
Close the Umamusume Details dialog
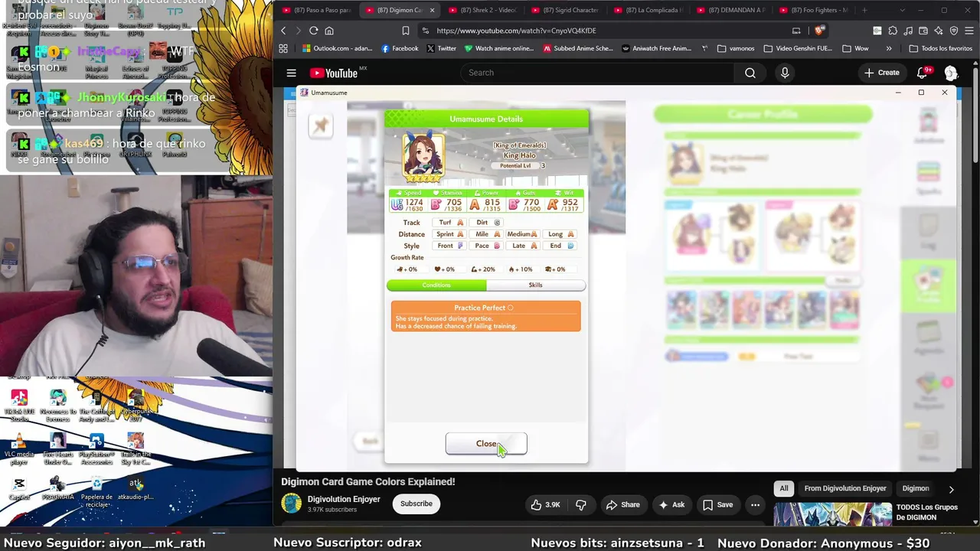[x=486, y=444]
